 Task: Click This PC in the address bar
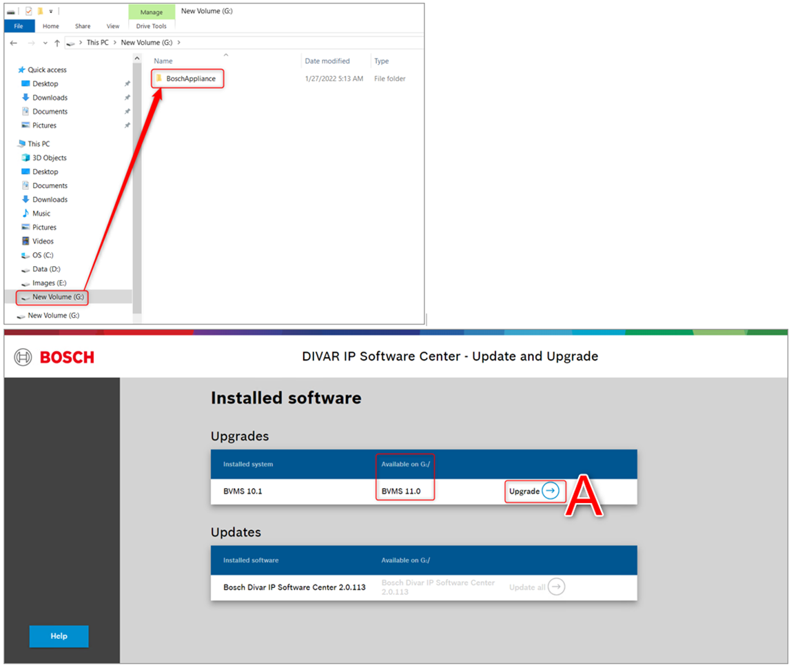(x=97, y=42)
